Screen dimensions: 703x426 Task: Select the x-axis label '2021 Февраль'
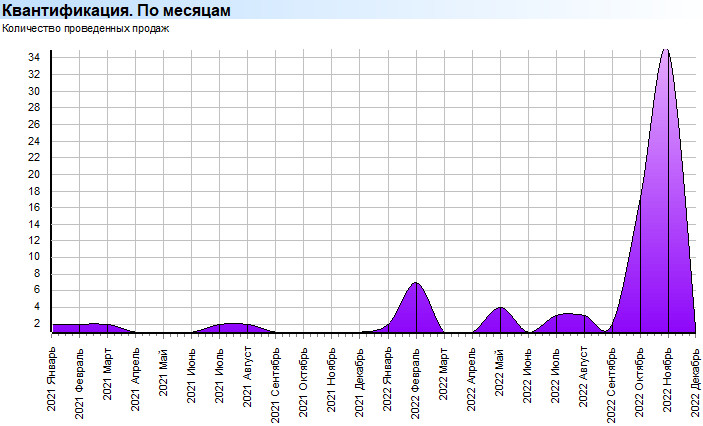click(x=79, y=383)
